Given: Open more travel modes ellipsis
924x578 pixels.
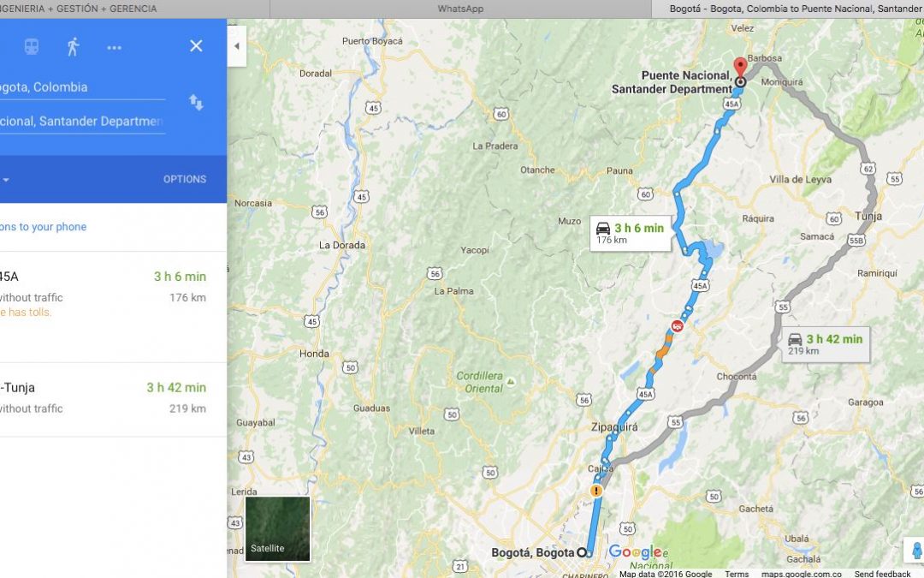Looking at the screenshot, I should (x=115, y=47).
